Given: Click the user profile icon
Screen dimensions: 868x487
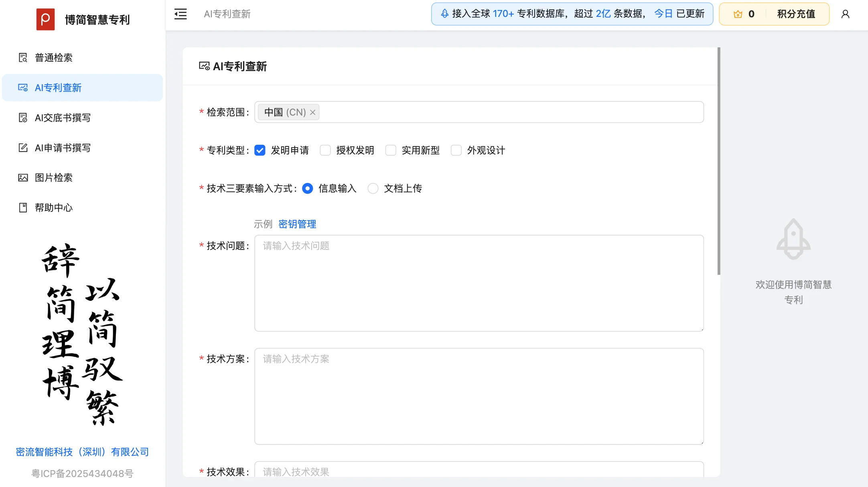Looking at the screenshot, I should pyautogui.click(x=845, y=14).
